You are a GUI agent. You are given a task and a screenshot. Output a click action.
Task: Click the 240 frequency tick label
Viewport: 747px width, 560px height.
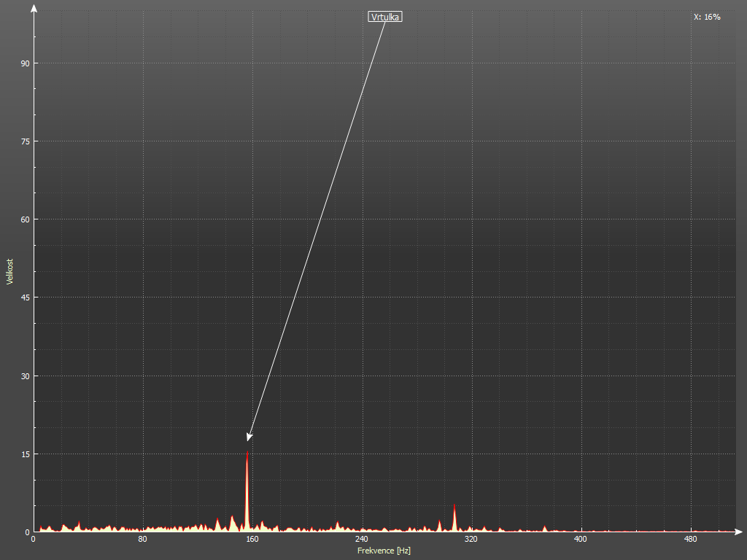(x=361, y=540)
